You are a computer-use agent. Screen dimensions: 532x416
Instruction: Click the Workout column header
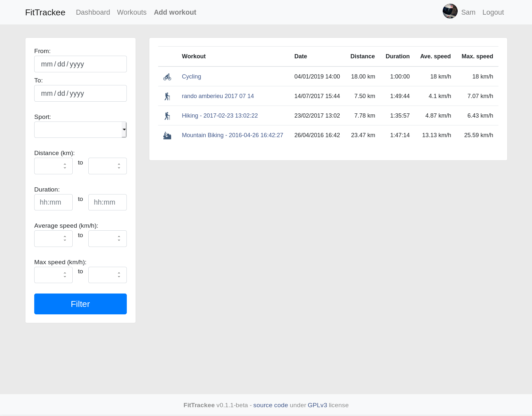(x=194, y=56)
